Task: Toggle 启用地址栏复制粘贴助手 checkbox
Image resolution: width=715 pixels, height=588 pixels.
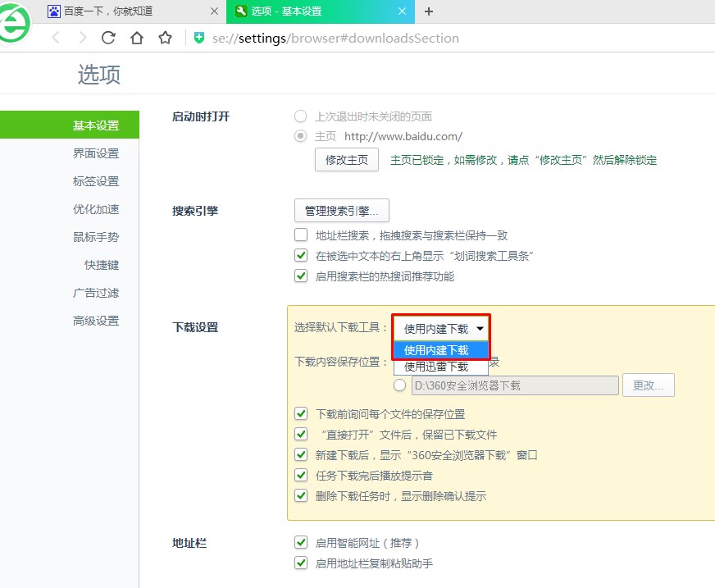Action: (x=301, y=563)
